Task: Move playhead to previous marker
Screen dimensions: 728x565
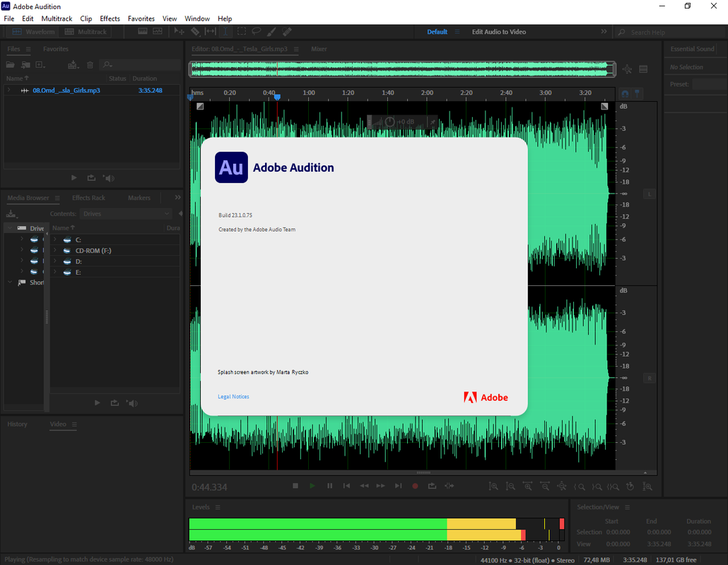Action: coord(346,486)
